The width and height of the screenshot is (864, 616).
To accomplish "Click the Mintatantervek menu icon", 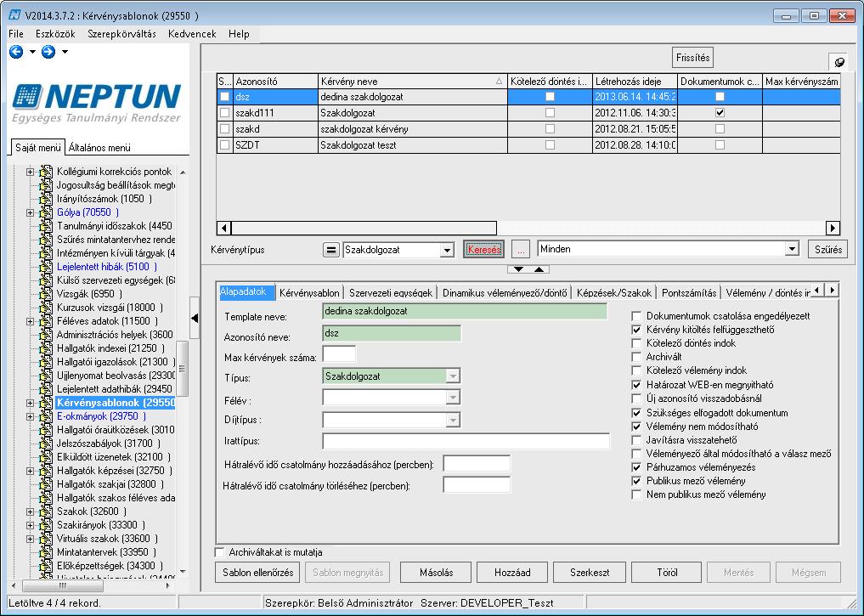I will 46,552.
